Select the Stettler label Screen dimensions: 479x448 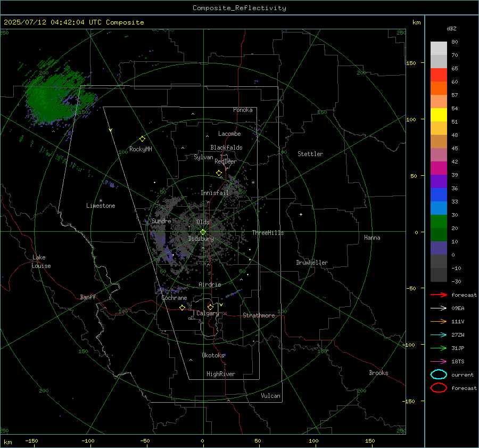click(310, 154)
